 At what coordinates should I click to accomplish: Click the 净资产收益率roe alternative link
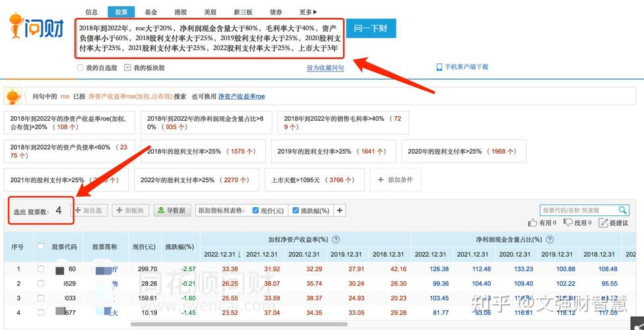(x=241, y=96)
